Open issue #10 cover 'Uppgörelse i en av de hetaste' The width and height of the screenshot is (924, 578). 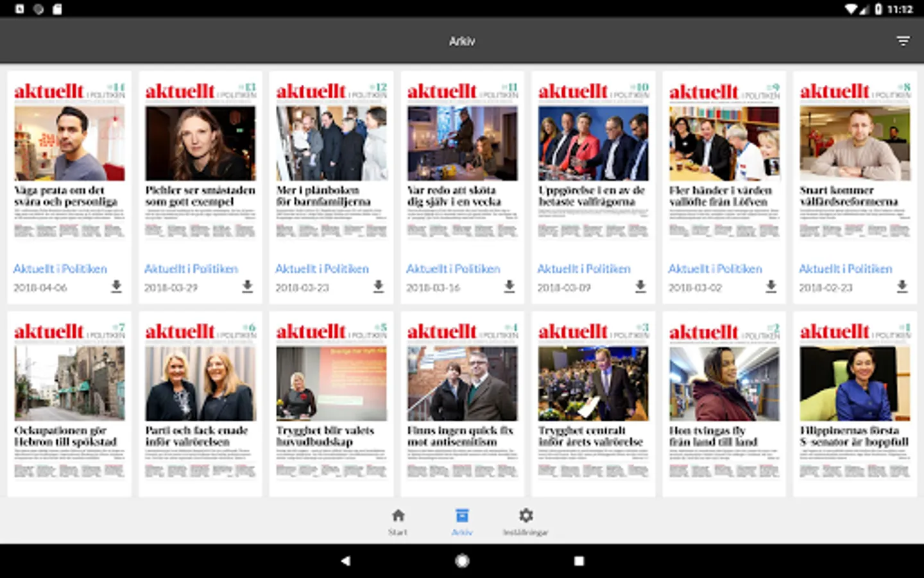click(x=593, y=161)
